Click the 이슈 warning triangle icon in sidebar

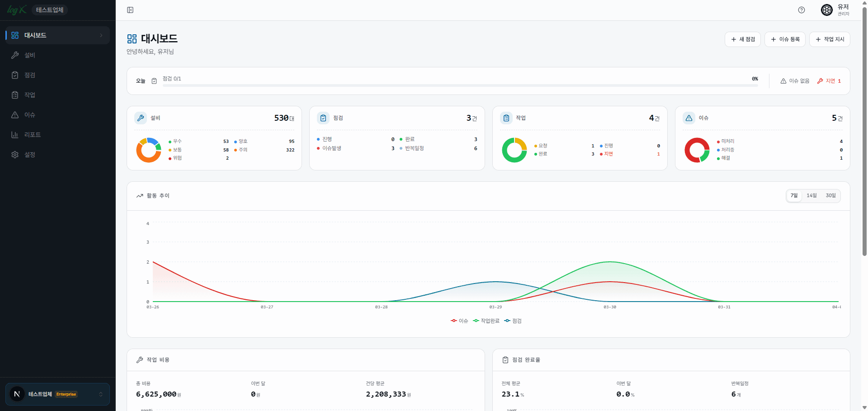(x=15, y=115)
